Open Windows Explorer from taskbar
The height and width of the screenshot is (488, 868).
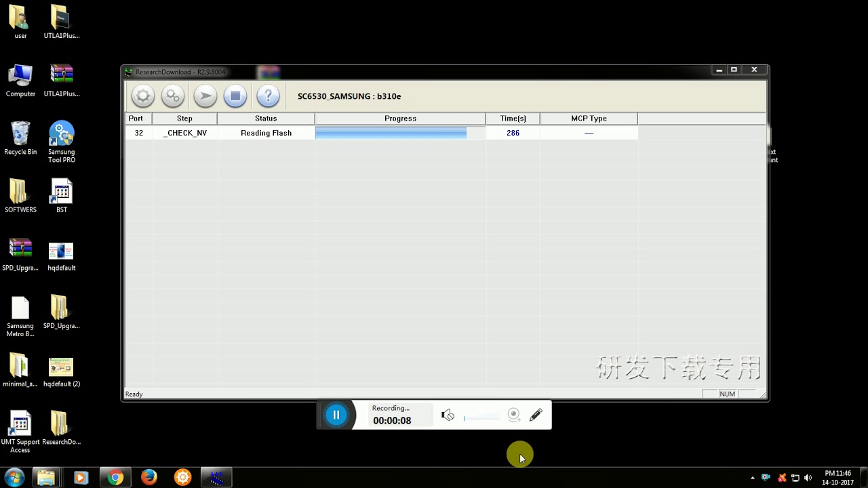point(46,477)
